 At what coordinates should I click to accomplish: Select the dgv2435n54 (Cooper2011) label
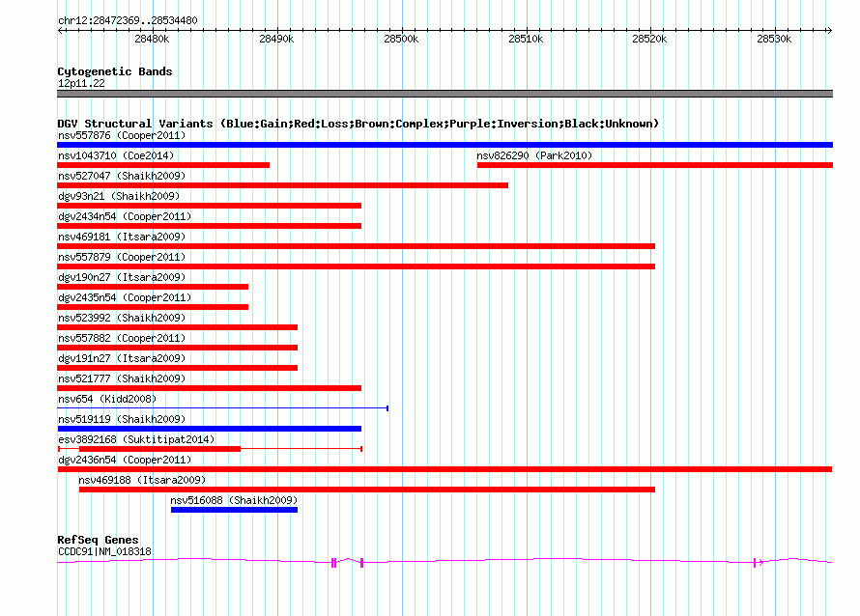[125, 297]
